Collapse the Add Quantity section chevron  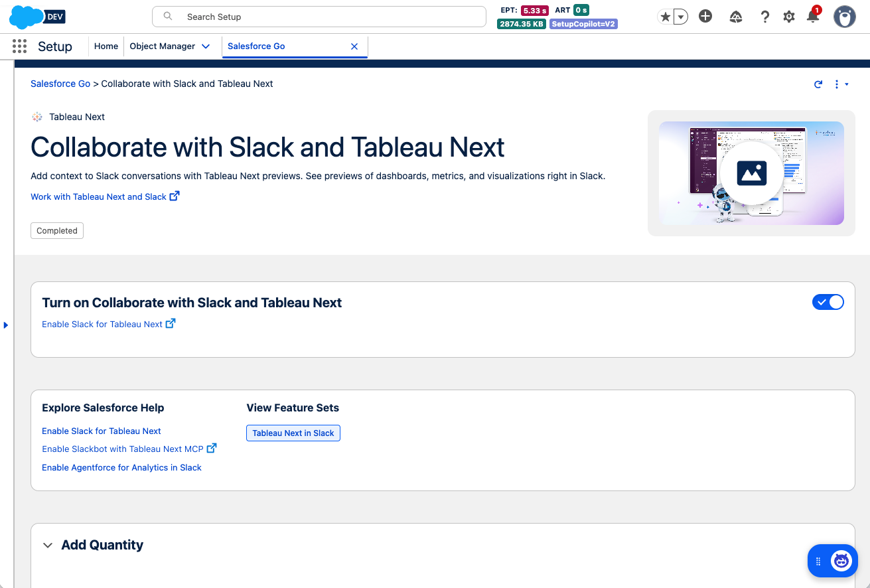point(48,546)
